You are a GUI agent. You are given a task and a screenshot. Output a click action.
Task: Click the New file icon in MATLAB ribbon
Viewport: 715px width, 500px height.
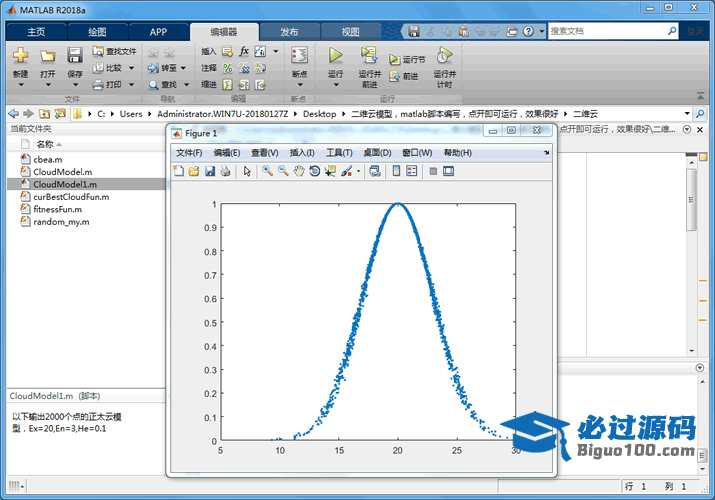click(x=21, y=56)
